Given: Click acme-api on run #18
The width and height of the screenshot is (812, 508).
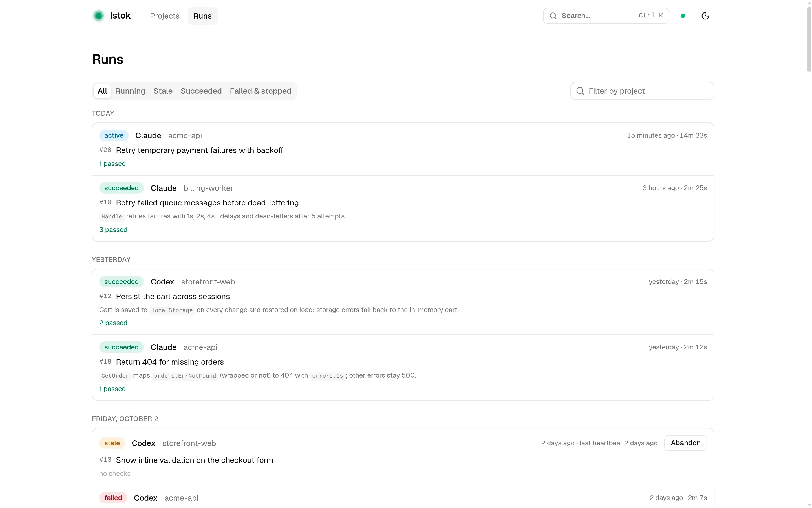Looking at the screenshot, I should tap(200, 347).
